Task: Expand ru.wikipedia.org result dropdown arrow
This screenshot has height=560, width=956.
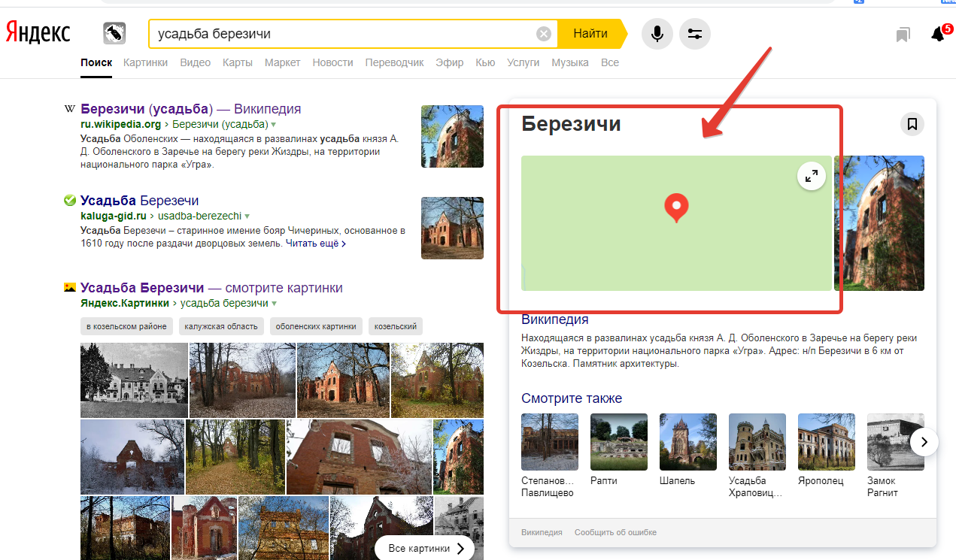Action: tap(274, 125)
